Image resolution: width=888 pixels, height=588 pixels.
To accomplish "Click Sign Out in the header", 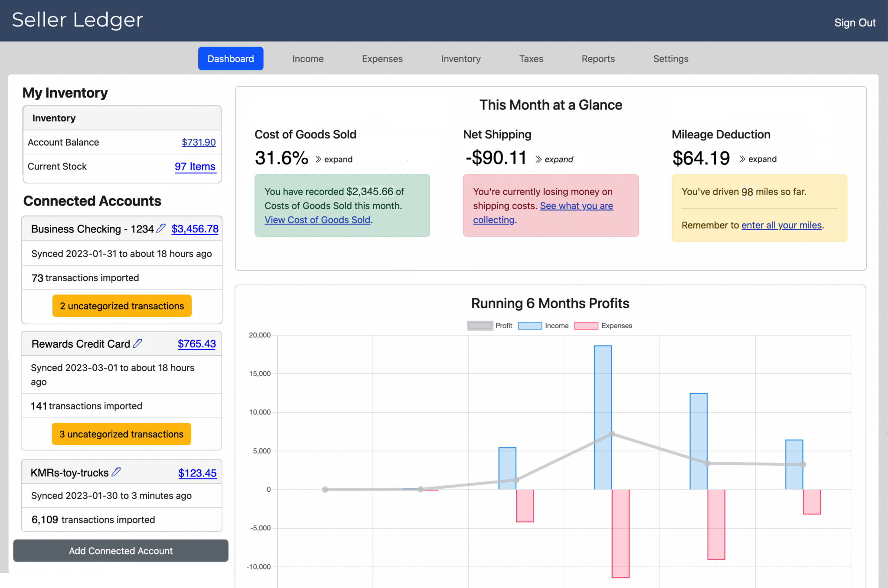I will [x=855, y=22].
